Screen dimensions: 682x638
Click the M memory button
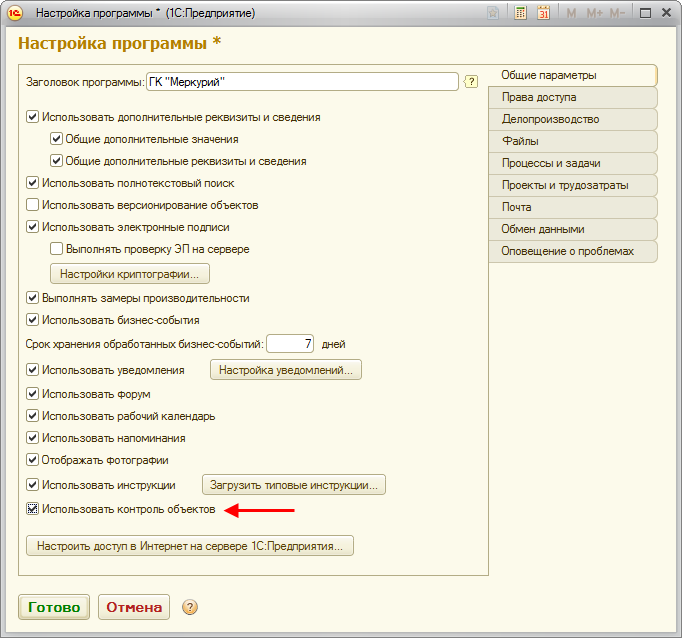571,14
